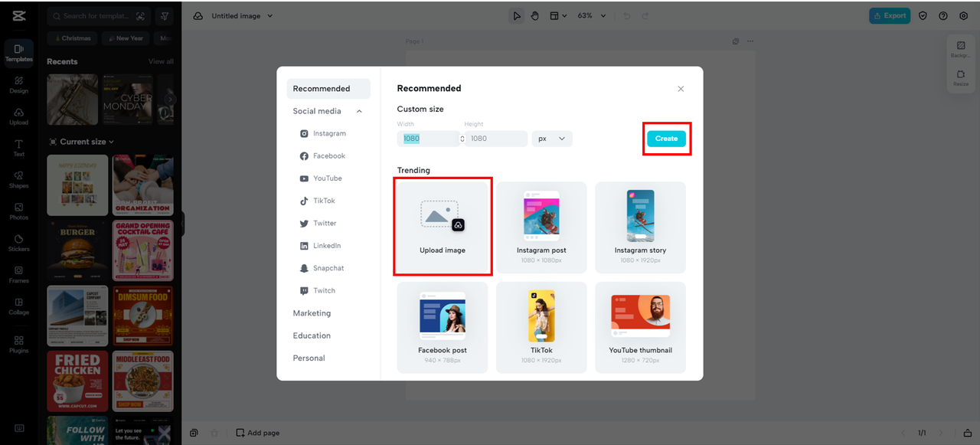Open the Templates sidebar panel
The height and width of the screenshot is (445, 980).
[x=19, y=53]
